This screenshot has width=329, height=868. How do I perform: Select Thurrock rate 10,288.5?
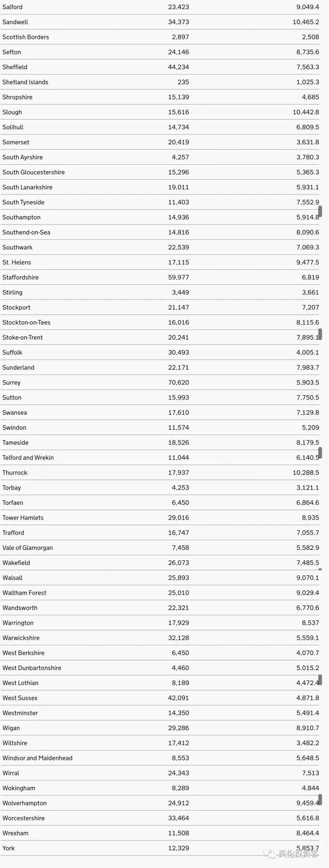point(306,473)
